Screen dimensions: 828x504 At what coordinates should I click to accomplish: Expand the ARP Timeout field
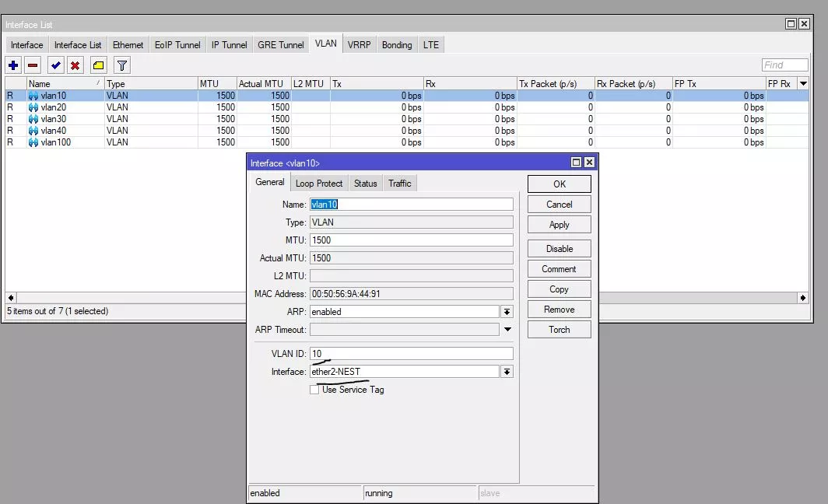[507, 329]
